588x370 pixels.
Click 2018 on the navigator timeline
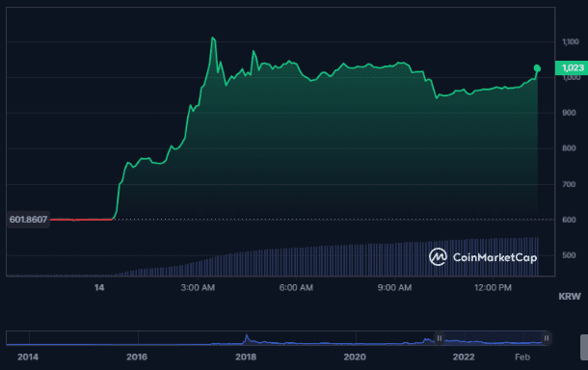pyautogui.click(x=246, y=357)
